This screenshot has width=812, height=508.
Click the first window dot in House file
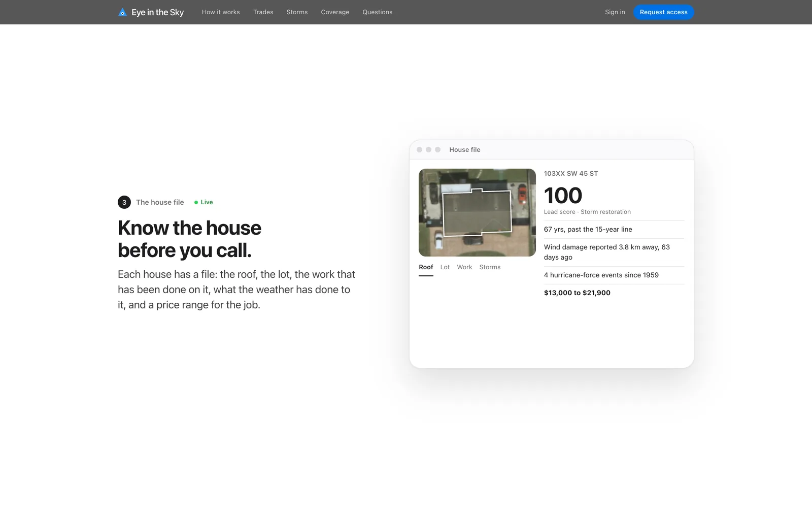click(419, 150)
